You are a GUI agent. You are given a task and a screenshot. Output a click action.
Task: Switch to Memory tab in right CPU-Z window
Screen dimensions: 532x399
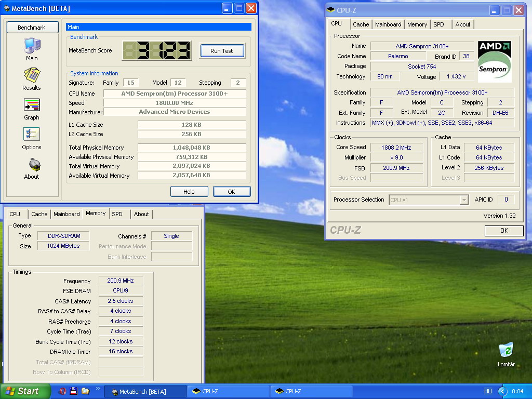417,24
